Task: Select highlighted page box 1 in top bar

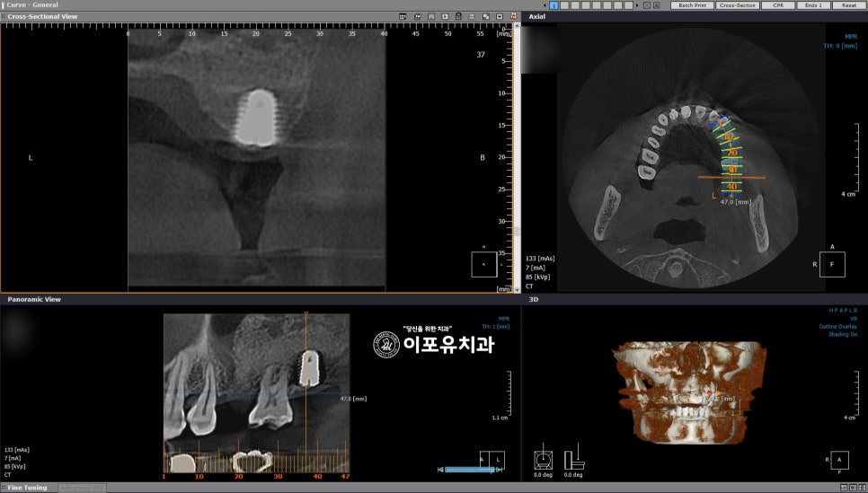Action: tap(554, 5)
